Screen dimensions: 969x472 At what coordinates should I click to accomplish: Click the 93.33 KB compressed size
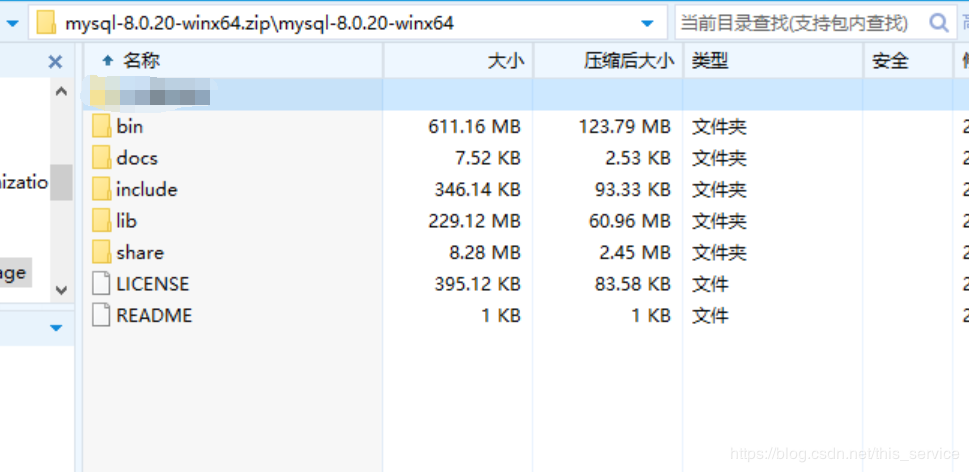click(x=632, y=190)
